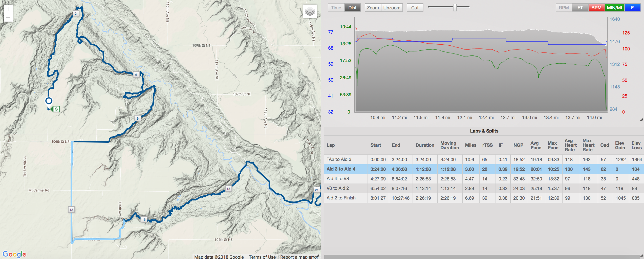Click the Laps & Splits panel title
Viewport: 644px width, 259px height.
(484, 131)
